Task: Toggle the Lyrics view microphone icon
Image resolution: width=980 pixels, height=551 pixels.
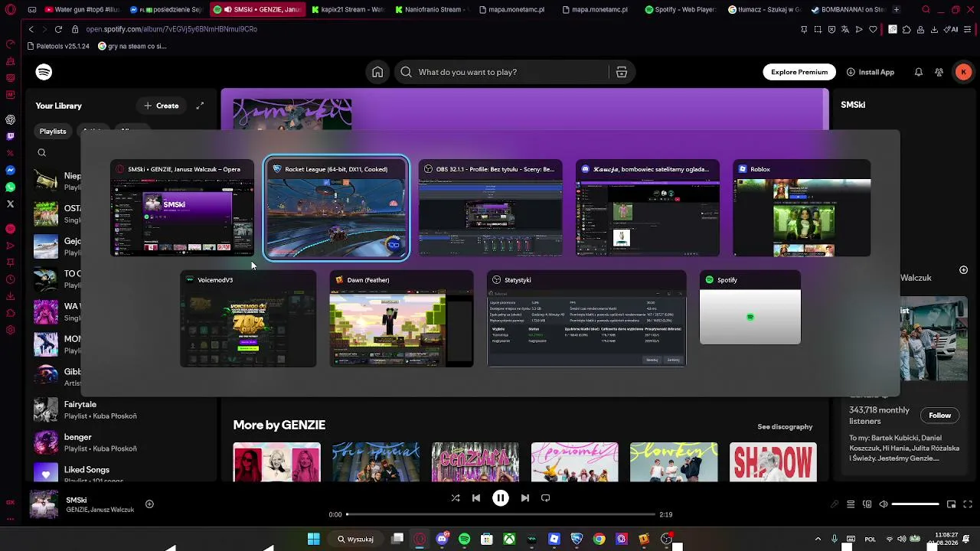Action: [835, 504]
